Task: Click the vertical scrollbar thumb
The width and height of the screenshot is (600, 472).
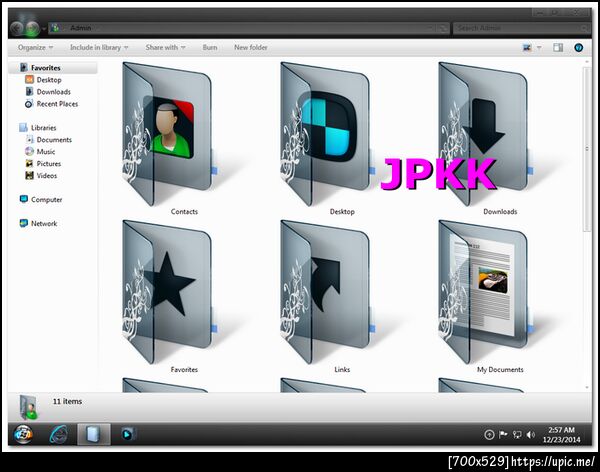Action: click(x=587, y=149)
